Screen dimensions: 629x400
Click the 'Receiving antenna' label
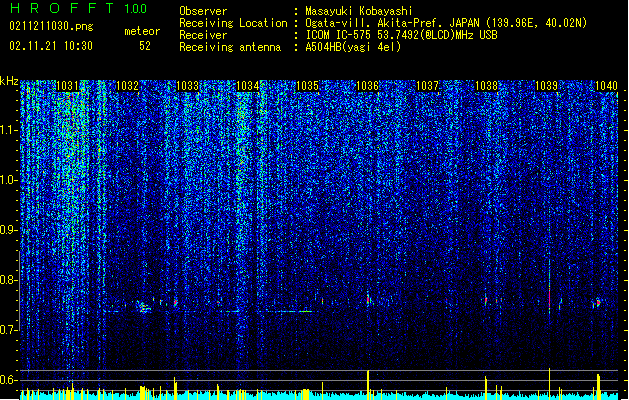(x=230, y=47)
